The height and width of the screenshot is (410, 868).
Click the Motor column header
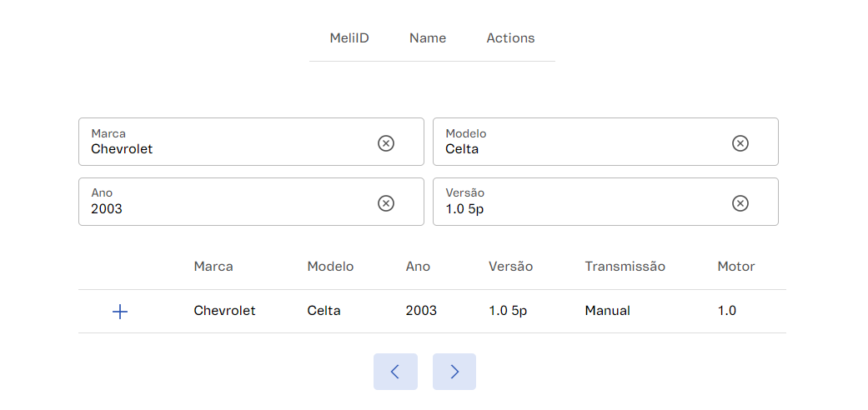pos(735,267)
